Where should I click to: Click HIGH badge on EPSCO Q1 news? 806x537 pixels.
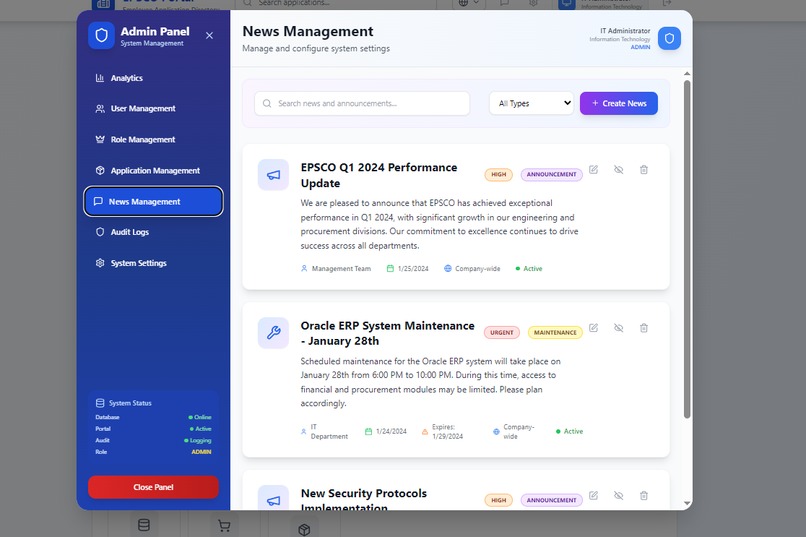point(499,175)
